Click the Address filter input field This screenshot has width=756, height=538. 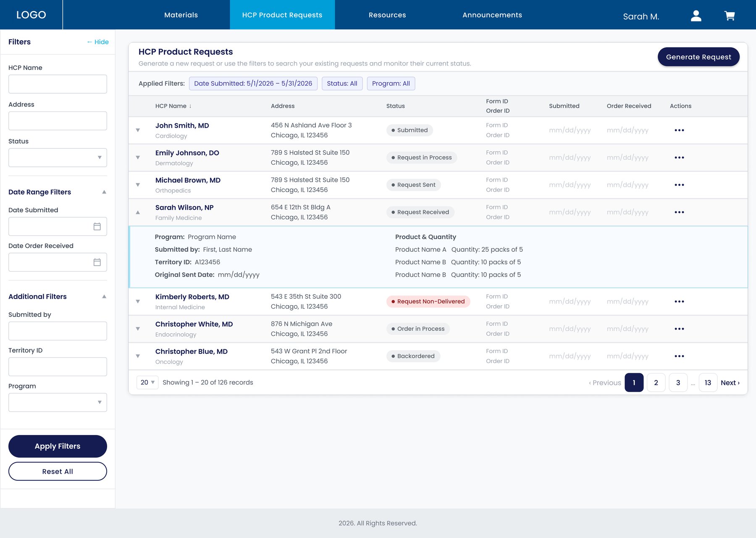point(58,121)
